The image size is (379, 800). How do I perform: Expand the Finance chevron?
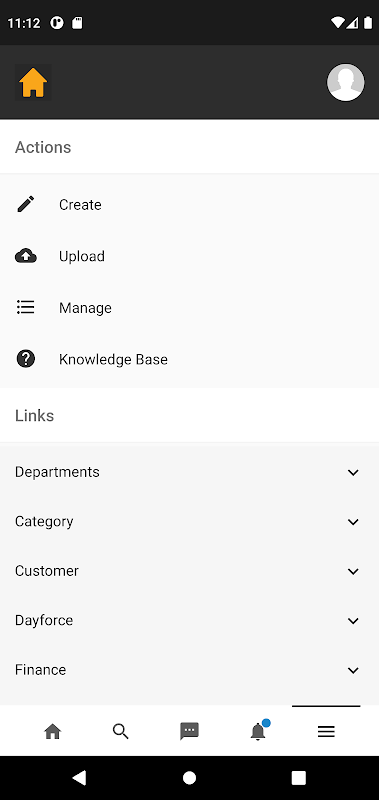click(x=353, y=670)
